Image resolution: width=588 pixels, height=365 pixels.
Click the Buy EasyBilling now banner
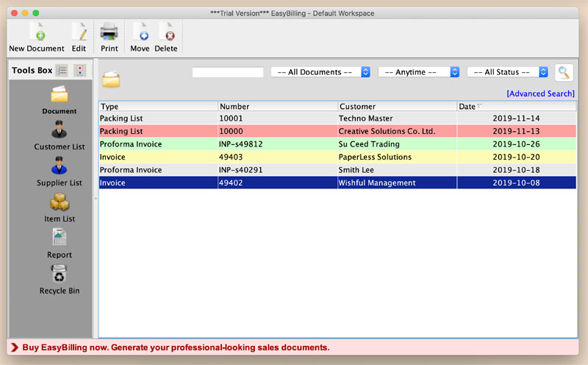tap(293, 347)
